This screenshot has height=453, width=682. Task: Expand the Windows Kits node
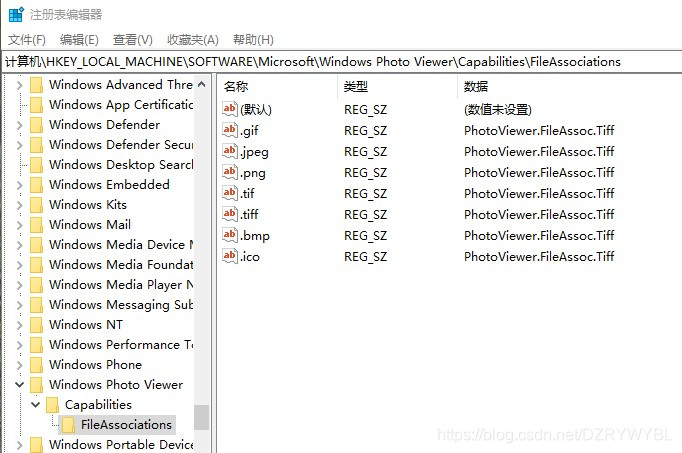click(19, 205)
